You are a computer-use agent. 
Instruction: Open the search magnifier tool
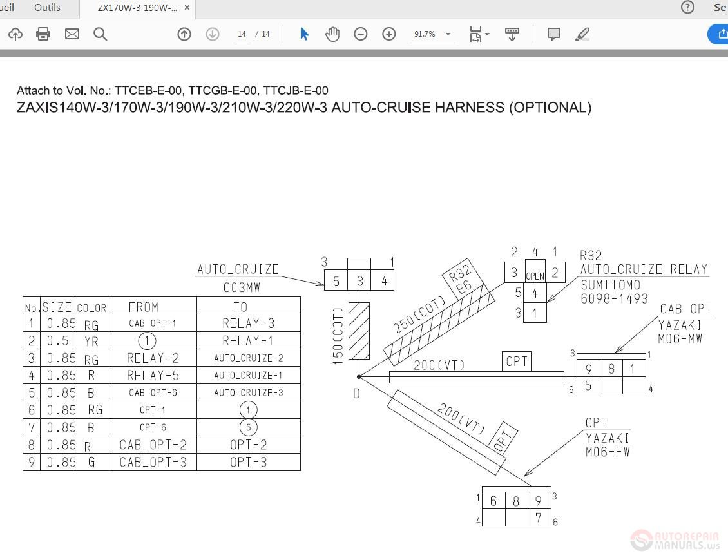pos(101,34)
